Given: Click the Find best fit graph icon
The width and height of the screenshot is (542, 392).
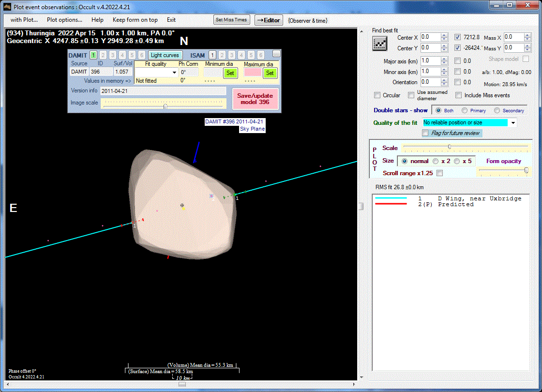Looking at the screenshot, I should pos(379,43).
